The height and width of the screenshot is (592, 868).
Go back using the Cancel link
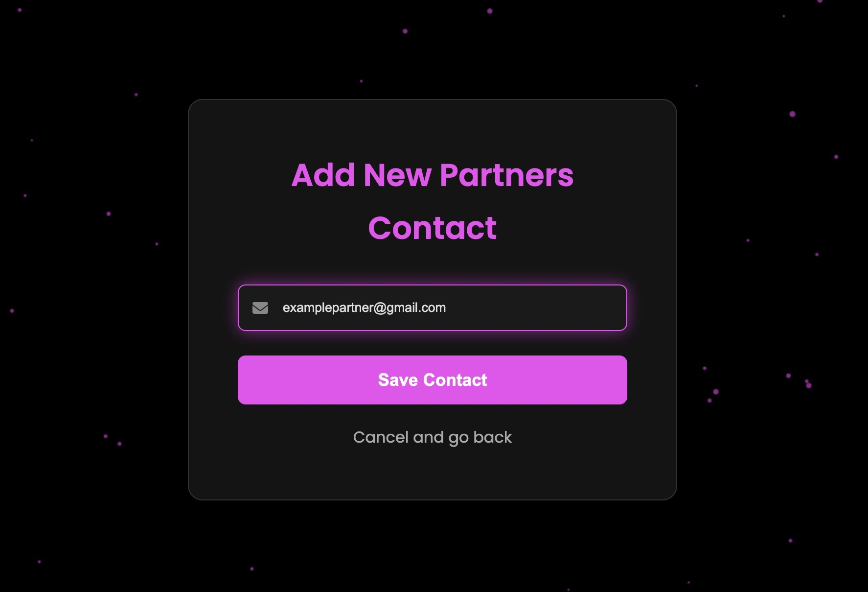pos(432,437)
